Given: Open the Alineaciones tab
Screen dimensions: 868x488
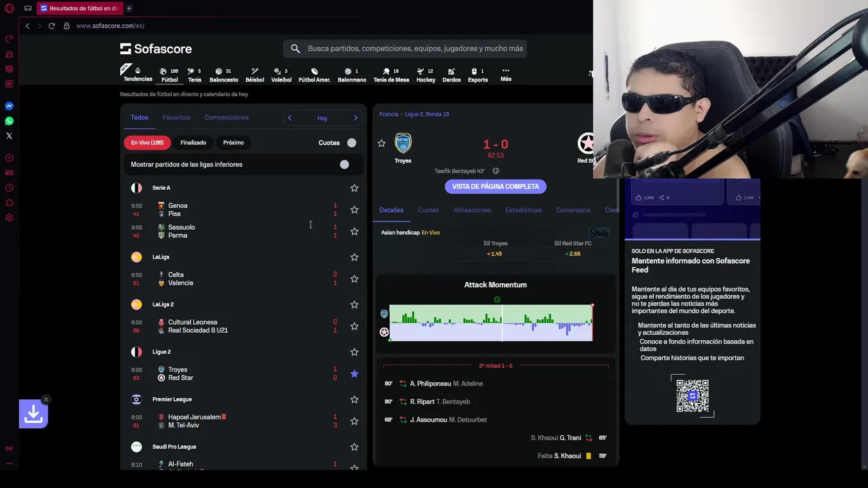Looking at the screenshot, I should [x=472, y=210].
